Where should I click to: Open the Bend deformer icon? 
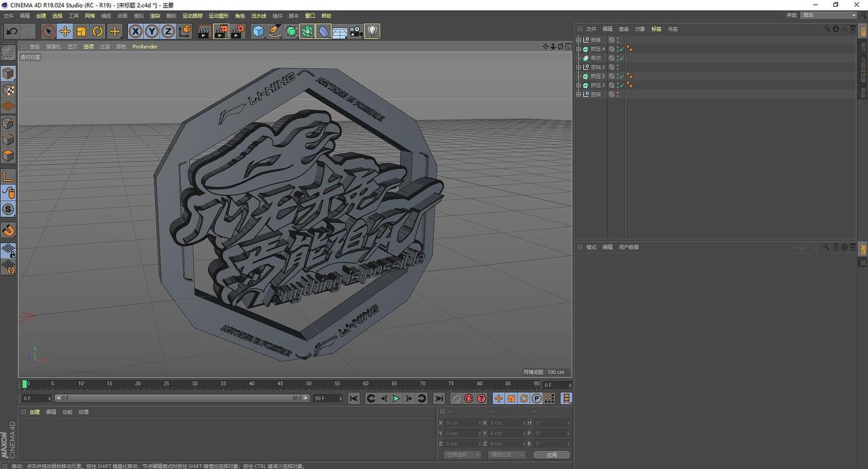pos(323,31)
